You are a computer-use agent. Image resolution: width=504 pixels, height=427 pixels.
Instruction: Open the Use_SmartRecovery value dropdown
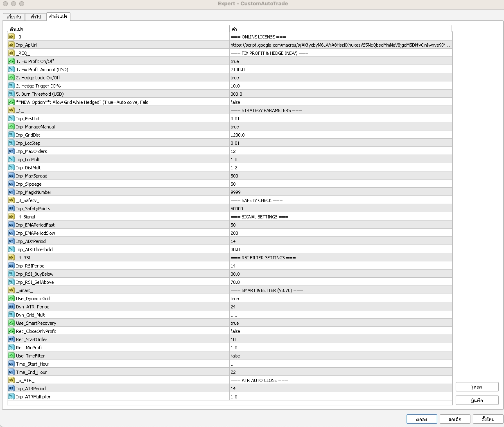(x=340, y=323)
